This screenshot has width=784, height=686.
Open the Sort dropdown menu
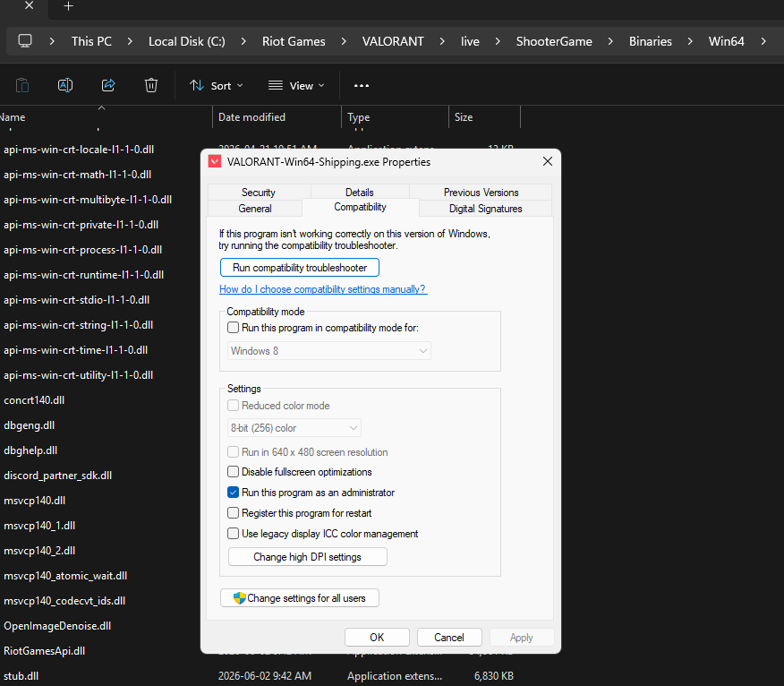[x=217, y=86]
